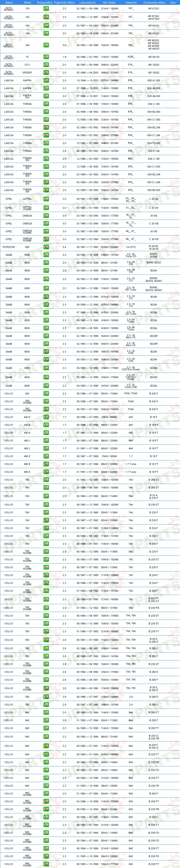Click engine code 834 F2.000
Viewport: 180px width, 868px height.
(x=154, y=143)
